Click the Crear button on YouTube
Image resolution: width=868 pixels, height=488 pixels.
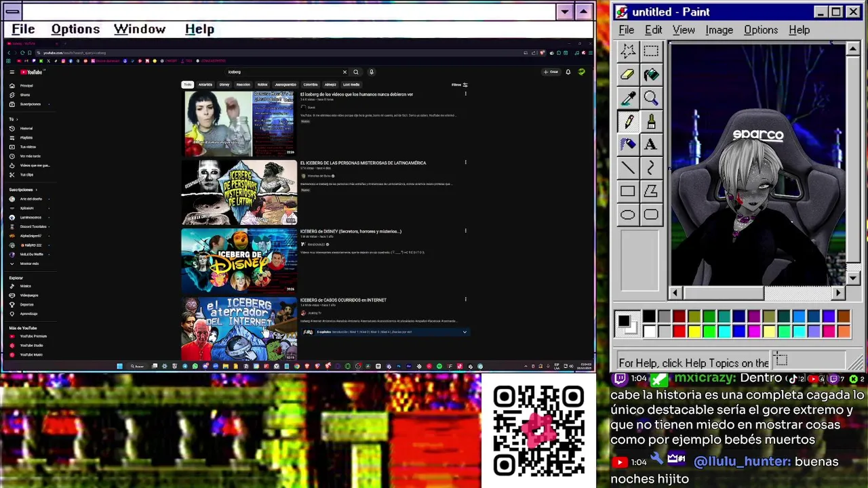[x=551, y=72]
